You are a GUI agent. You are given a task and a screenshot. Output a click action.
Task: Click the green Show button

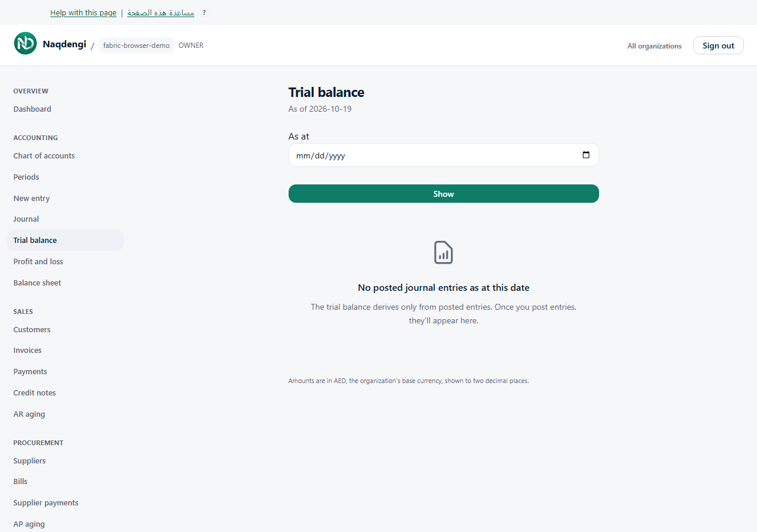(444, 194)
